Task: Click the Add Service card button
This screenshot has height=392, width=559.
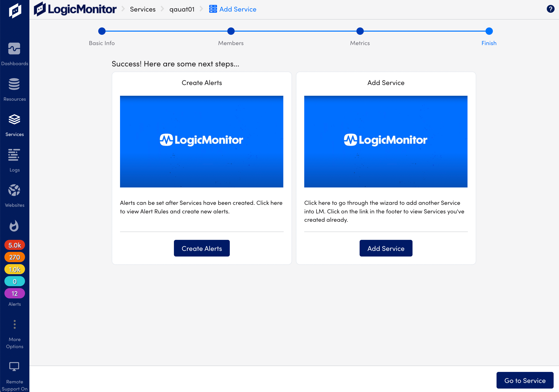Action: click(386, 248)
